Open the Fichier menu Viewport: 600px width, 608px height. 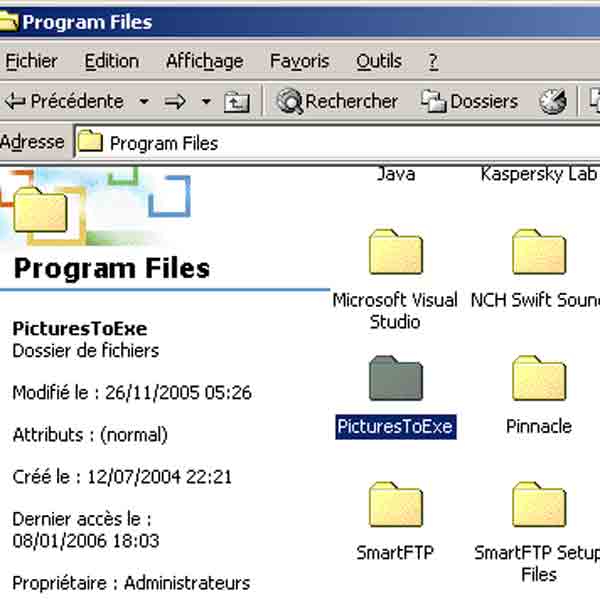31,61
